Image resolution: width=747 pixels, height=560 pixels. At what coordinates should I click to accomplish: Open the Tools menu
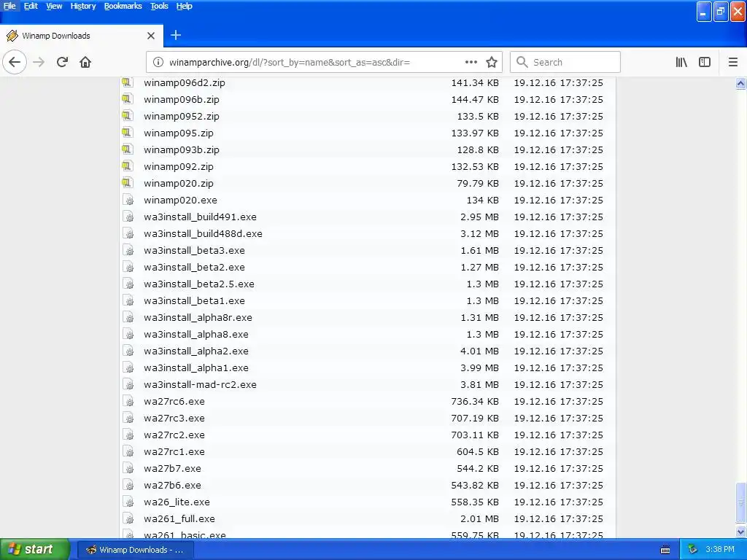click(159, 6)
